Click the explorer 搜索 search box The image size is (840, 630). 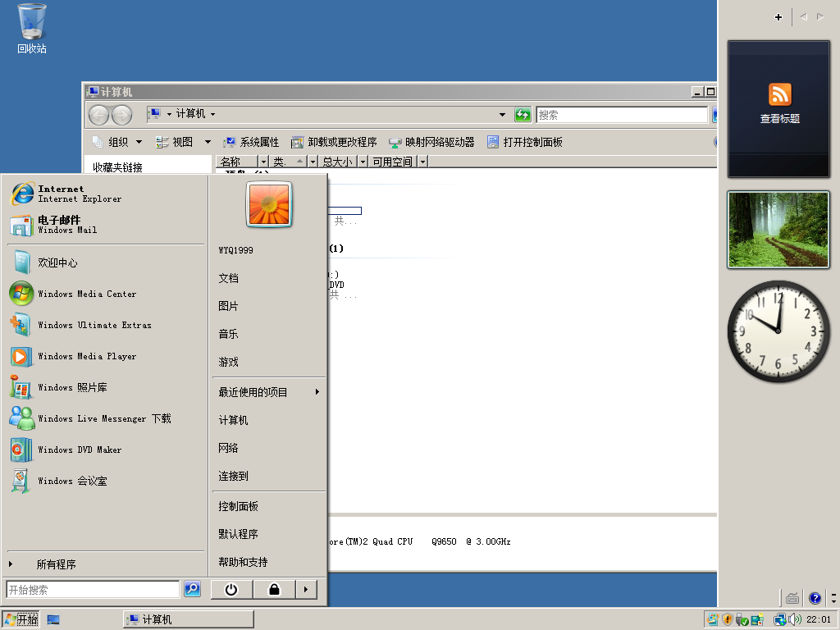pyautogui.click(x=622, y=115)
